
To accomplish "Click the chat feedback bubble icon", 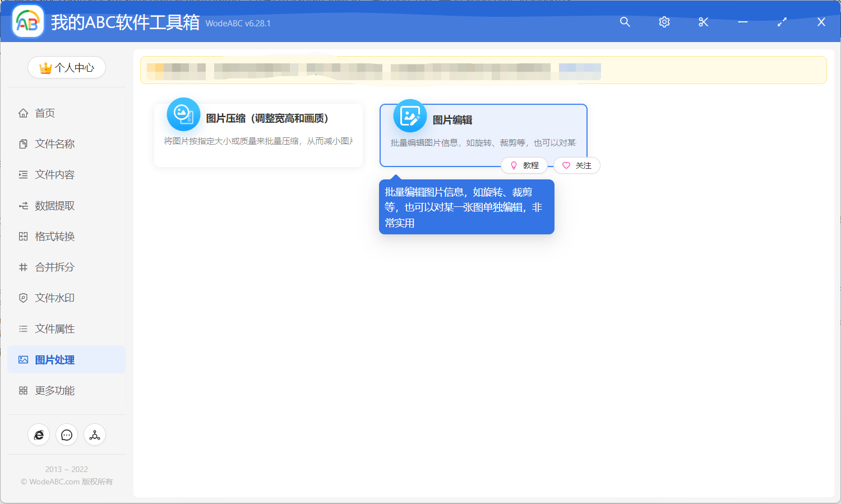I will point(67,434).
